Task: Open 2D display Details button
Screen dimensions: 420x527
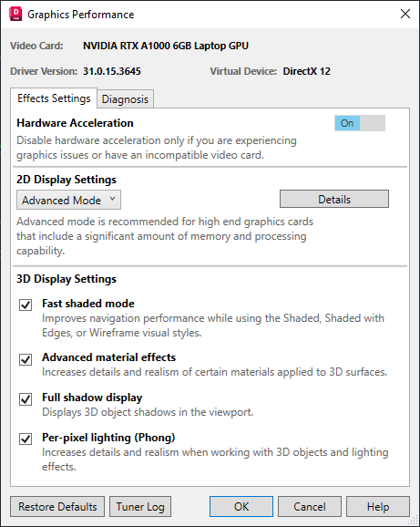Action: 334,200
